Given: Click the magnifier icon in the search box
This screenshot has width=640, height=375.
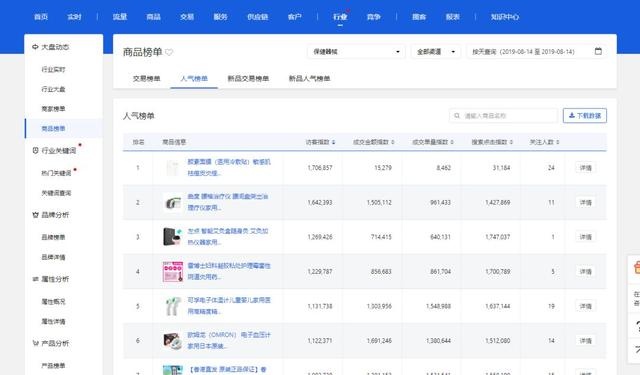Looking at the screenshot, I should [x=457, y=116].
